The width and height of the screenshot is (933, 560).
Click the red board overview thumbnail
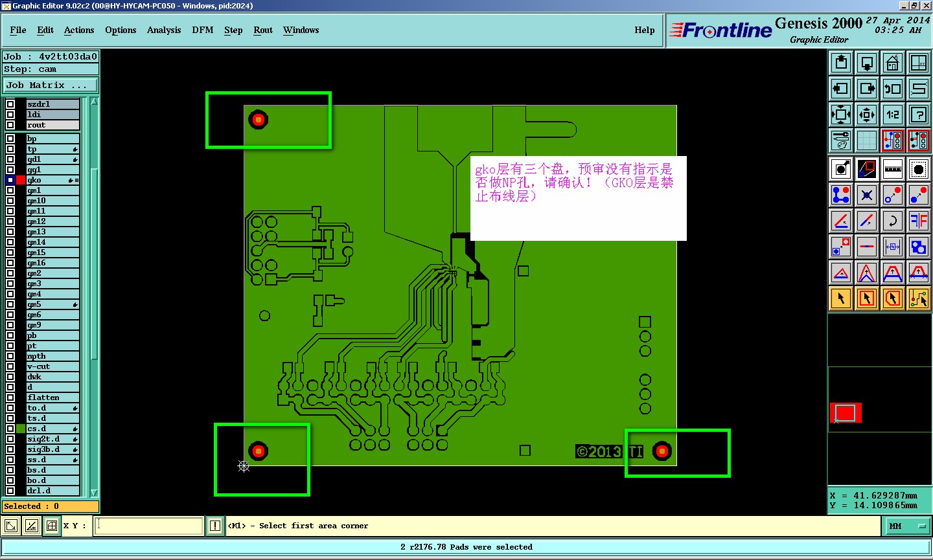[846, 412]
